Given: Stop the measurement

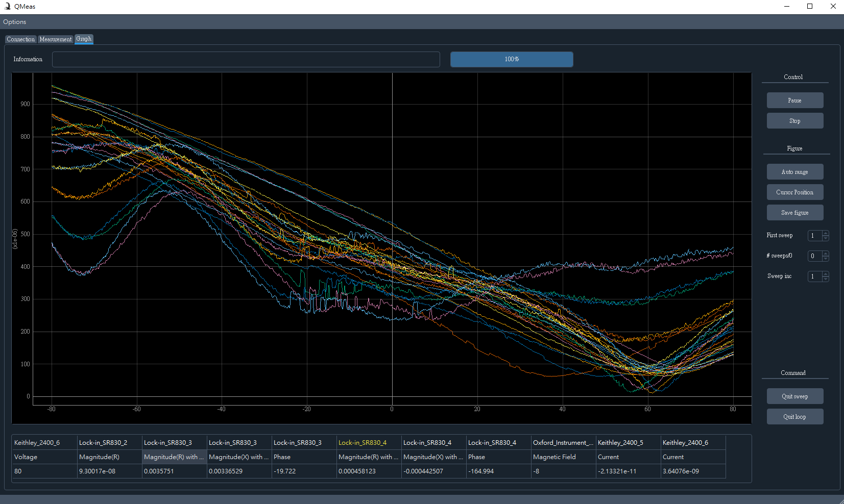Looking at the screenshot, I should (x=794, y=121).
